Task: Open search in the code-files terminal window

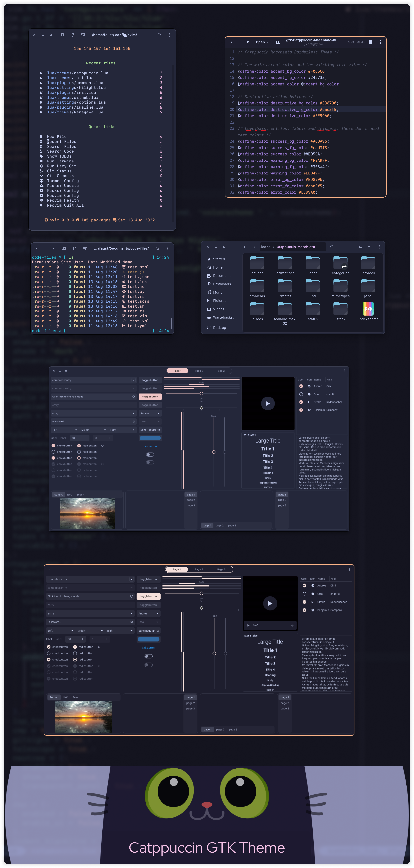Action: (x=157, y=248)
